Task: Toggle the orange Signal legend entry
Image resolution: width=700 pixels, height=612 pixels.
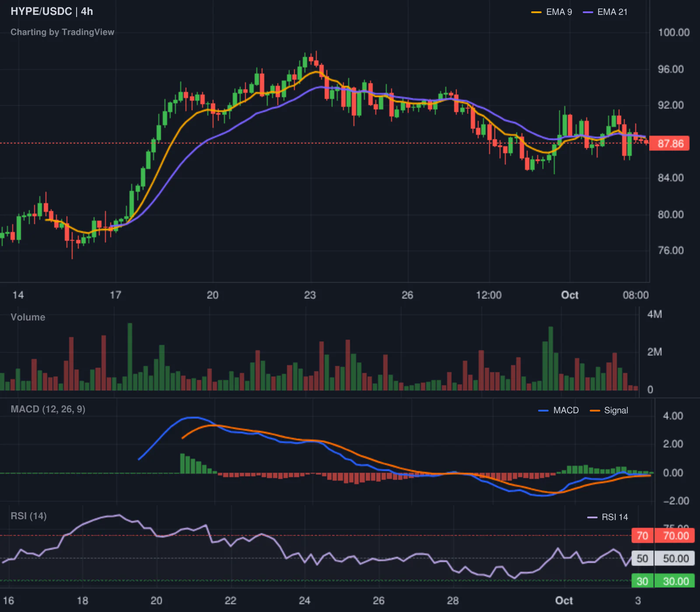Action: [609, 411]
